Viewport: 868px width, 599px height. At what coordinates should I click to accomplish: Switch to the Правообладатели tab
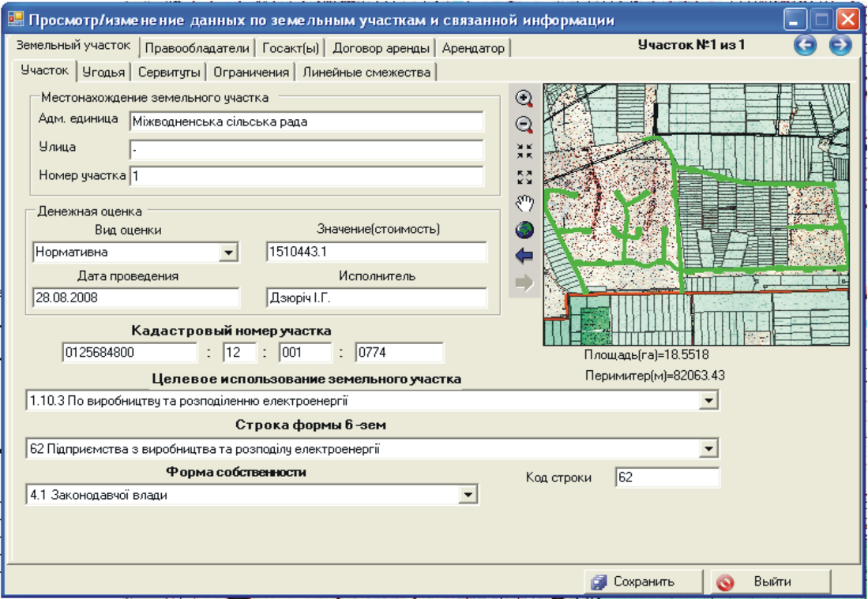pos(197,48)
